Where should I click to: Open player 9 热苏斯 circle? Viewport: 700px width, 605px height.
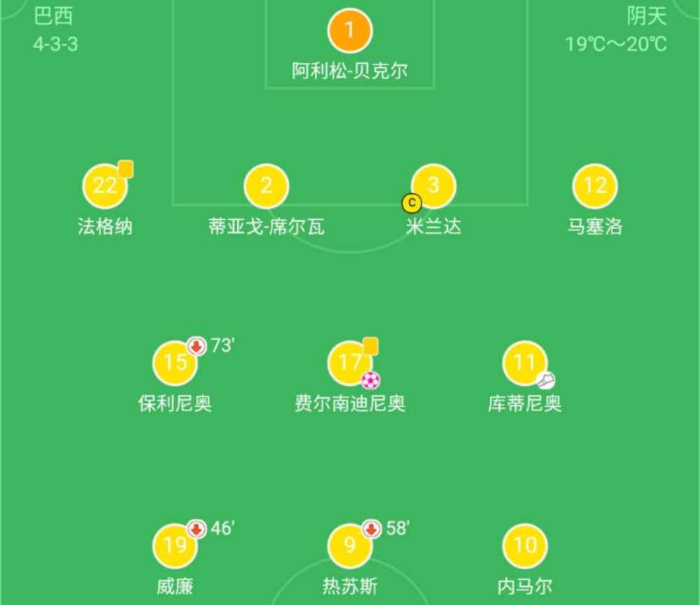[350, 545]
